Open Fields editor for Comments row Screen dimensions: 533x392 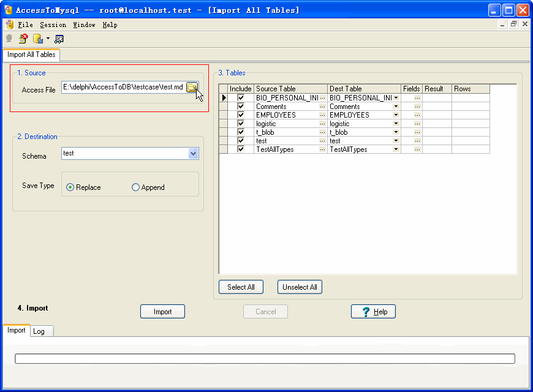pos(417,107)
